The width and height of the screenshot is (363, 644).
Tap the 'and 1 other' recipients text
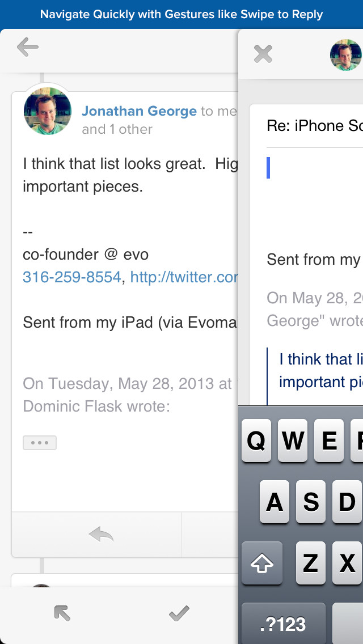tap(117, 129)
